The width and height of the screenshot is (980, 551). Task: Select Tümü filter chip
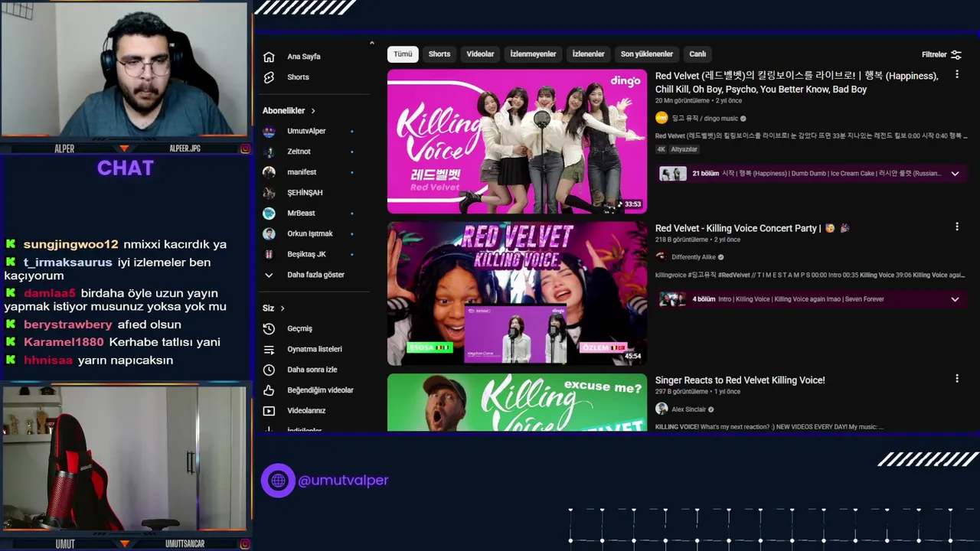(403, 54)
